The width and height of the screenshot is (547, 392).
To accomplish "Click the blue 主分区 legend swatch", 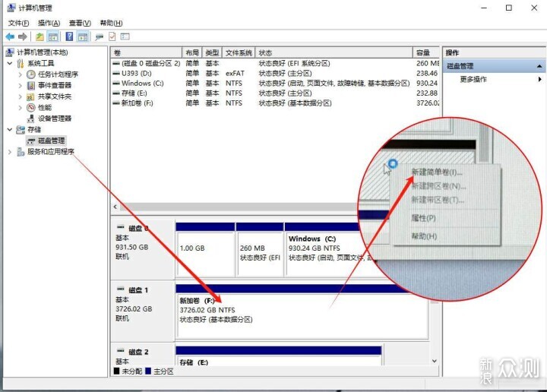I will [x=148, y=371].
